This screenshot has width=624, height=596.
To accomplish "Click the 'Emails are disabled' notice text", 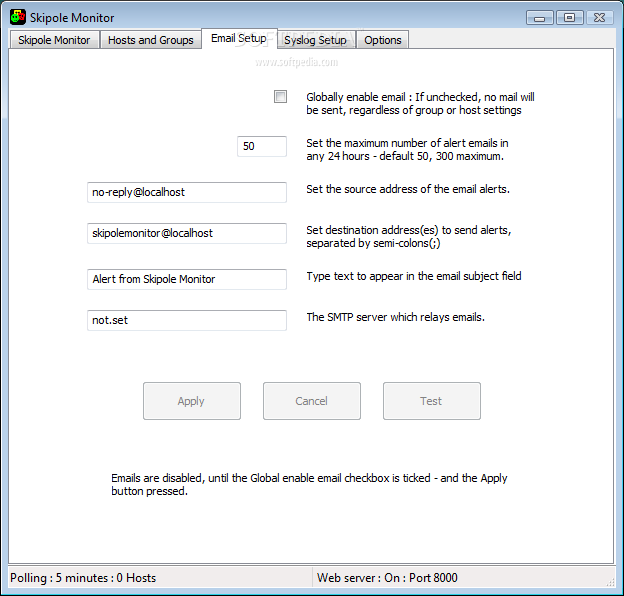I will tap(309, 484).
